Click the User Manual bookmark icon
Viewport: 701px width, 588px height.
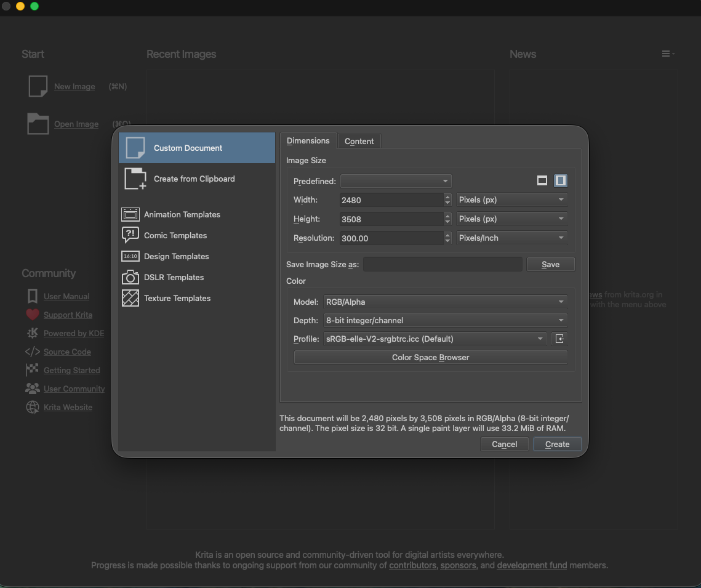(32, 296)
